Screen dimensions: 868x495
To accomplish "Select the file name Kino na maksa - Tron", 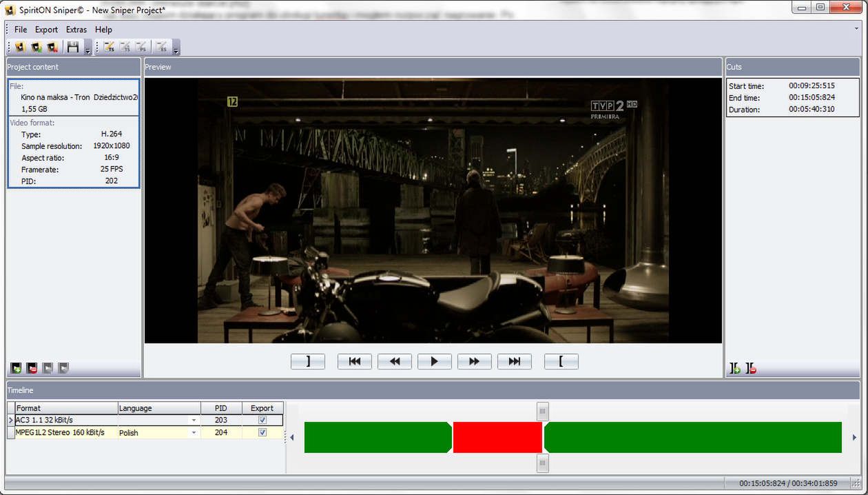I will pos(55,97).
